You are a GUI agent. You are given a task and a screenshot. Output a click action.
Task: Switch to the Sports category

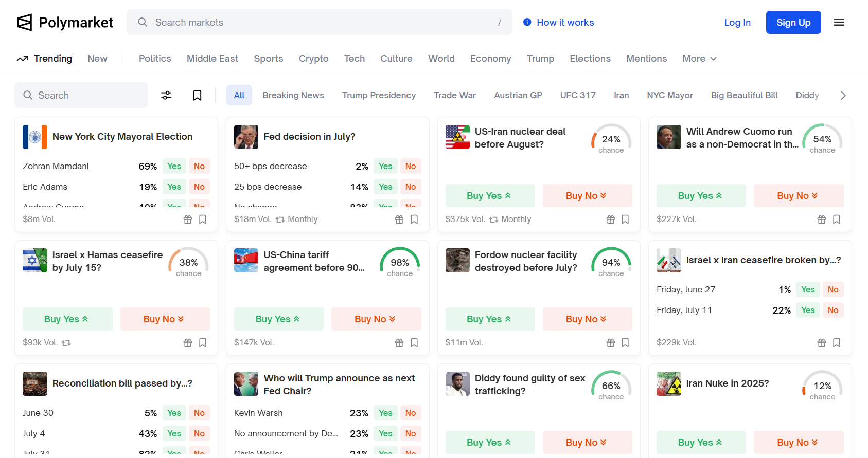[269, 59]
